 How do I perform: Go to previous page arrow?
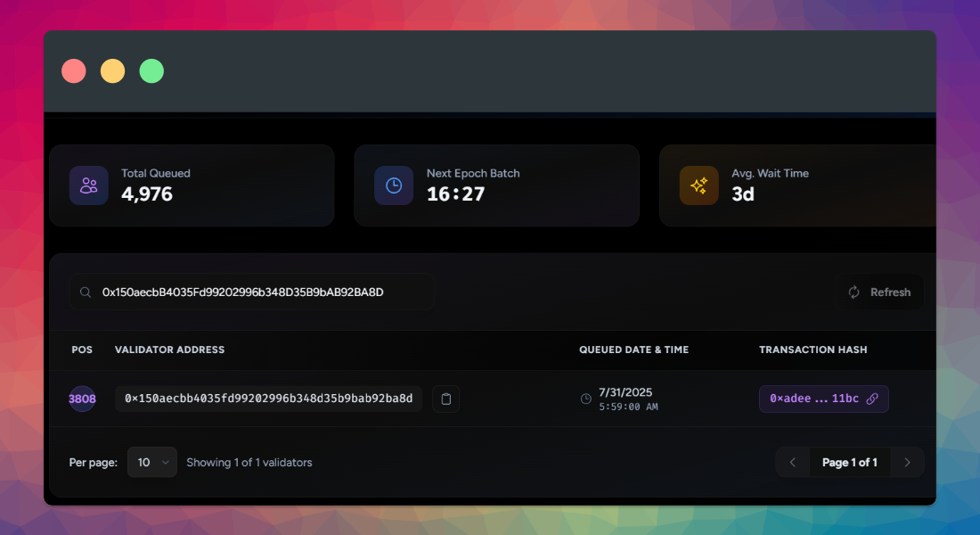click(793, 463)
